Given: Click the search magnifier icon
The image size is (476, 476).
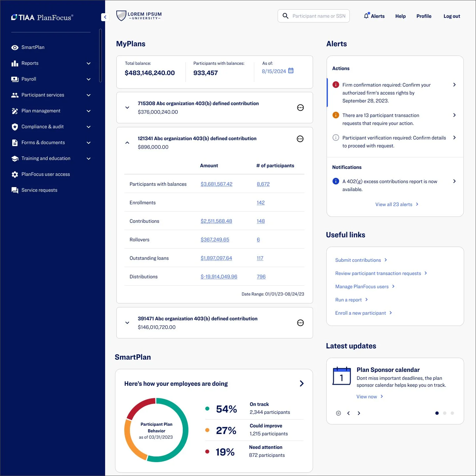Looking at the screenshot, I should pos(286,16).
